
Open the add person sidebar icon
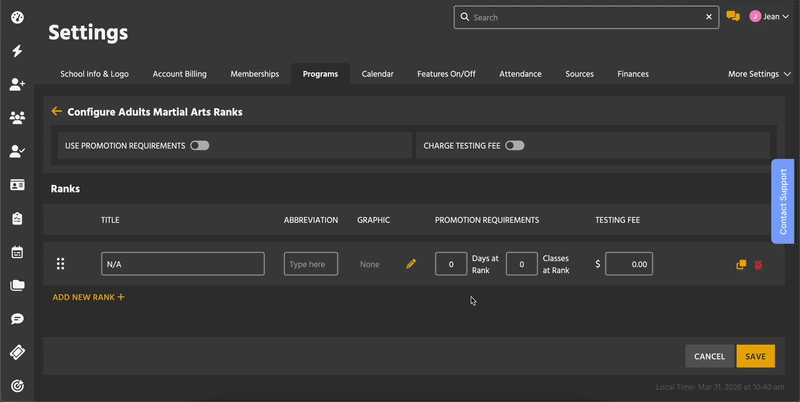[x=17, y=84]
